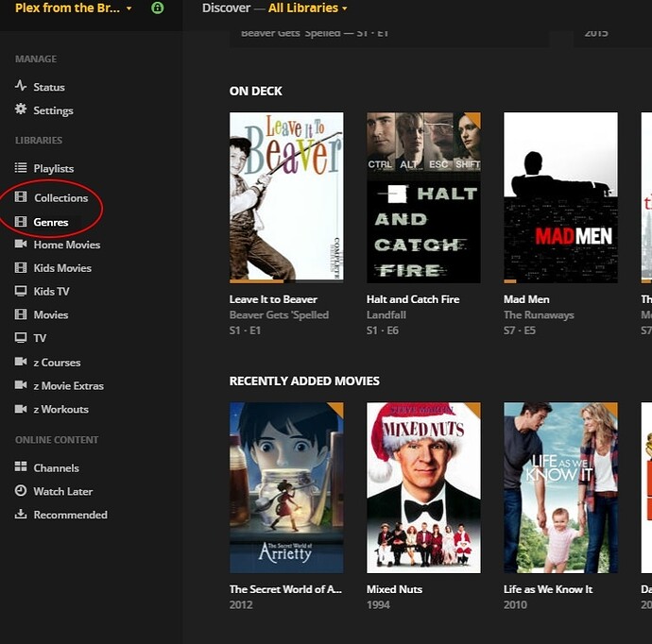This screenshot has width=652, height=644.
Task: Open Channels online content label
Action: click(56, 467)
